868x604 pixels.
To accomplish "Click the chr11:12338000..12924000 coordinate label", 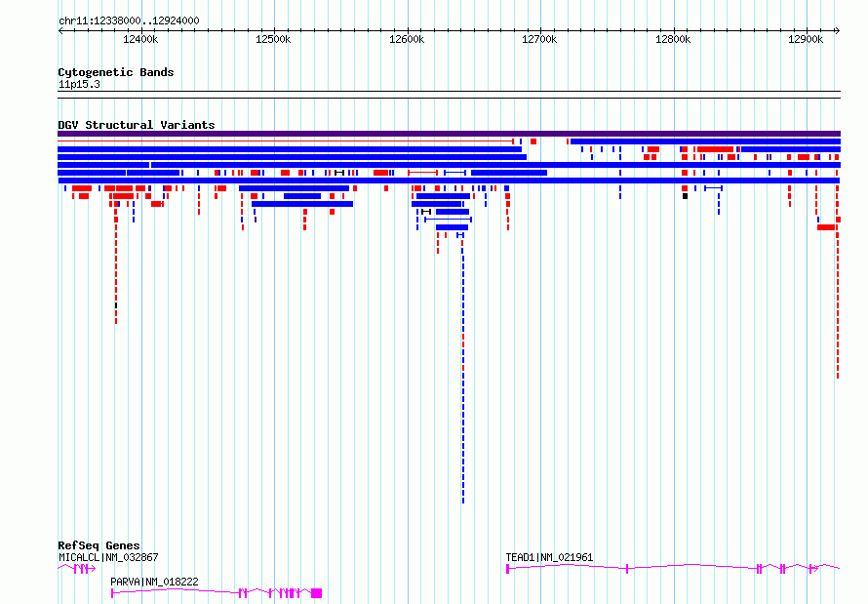I will (x=129, y=20).
